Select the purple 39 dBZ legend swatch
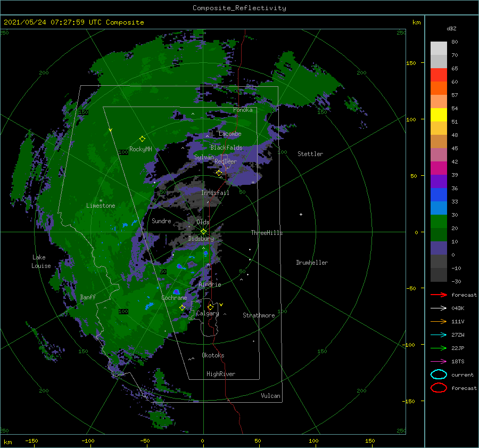 (x=439, y=182)
